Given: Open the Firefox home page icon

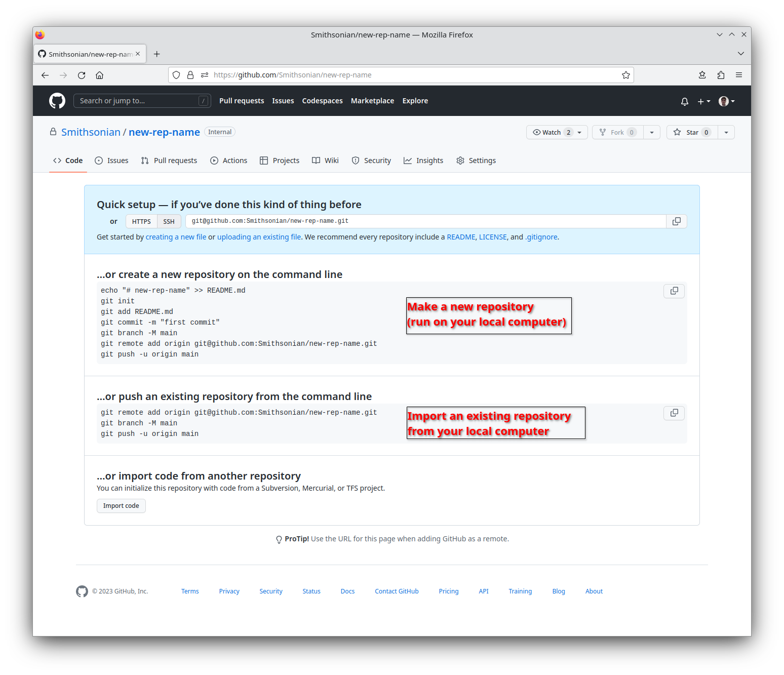Looking at the screenshot, I should (100, 75).
